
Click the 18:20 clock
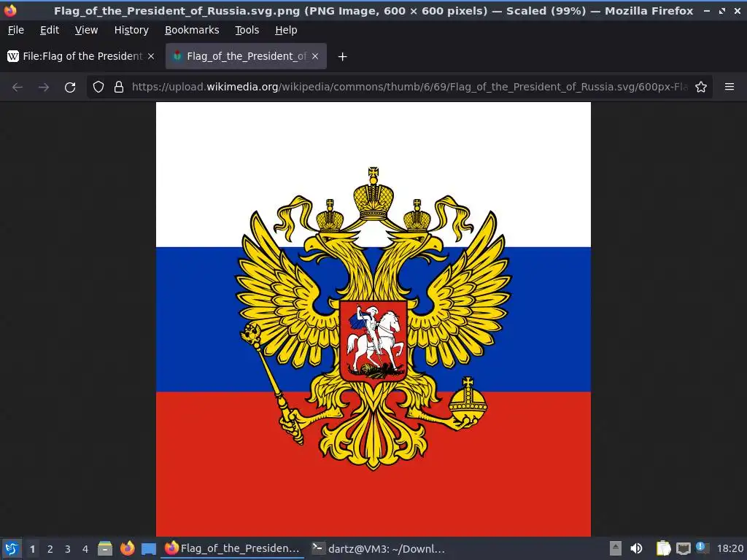tap(729, 548)
